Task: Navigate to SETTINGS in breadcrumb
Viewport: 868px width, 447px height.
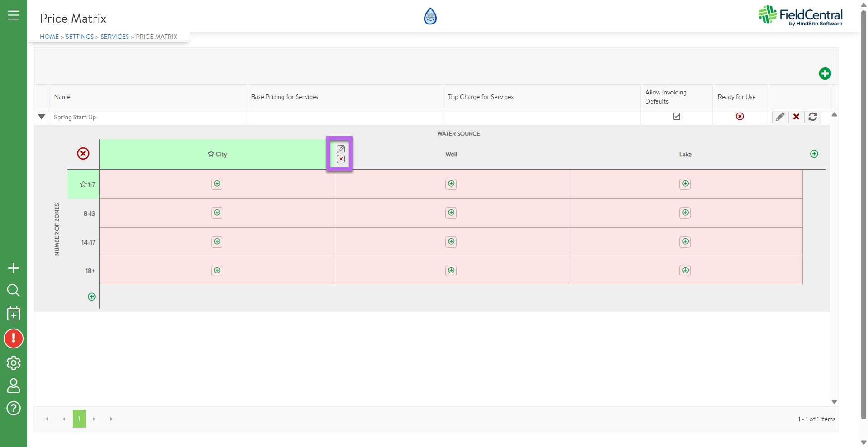Action: point(80,37)
